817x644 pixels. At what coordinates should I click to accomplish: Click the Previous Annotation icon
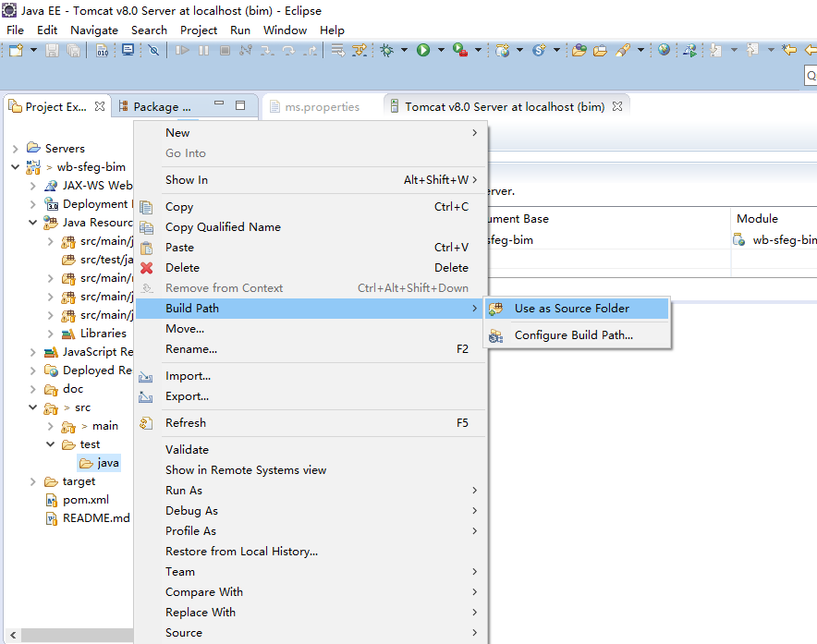[753, 50]
